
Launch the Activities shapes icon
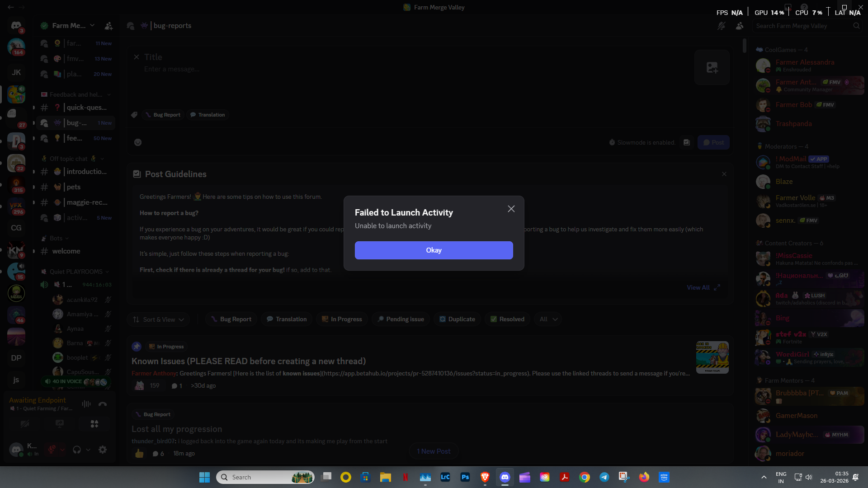[x=94, y=424]
